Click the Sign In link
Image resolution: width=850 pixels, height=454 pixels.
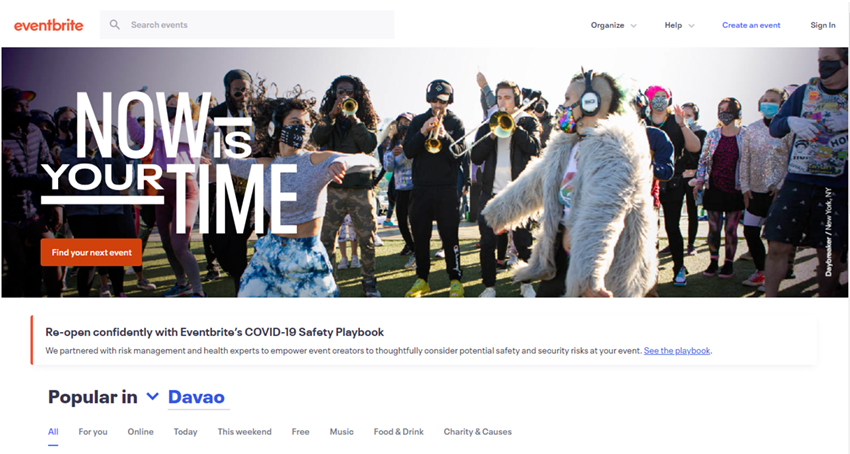[822, 25]
